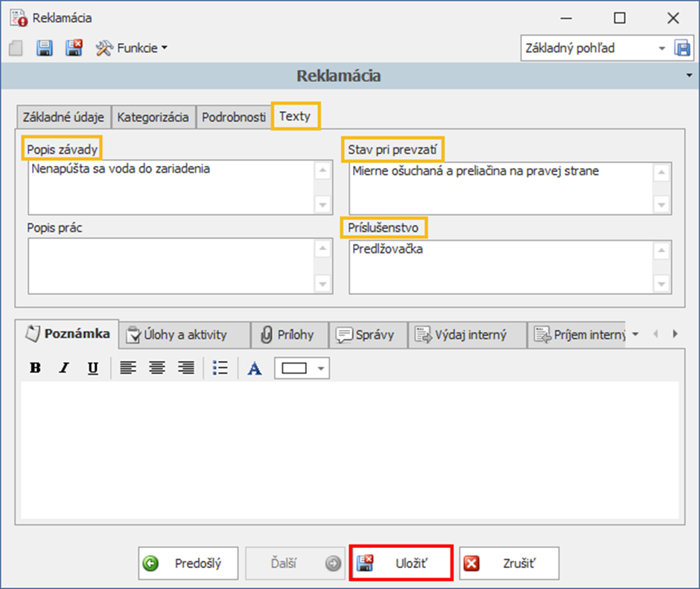The image size is (700, 589).
Task: Toggle italic formatting in note editor
Action: coord(64,368)
